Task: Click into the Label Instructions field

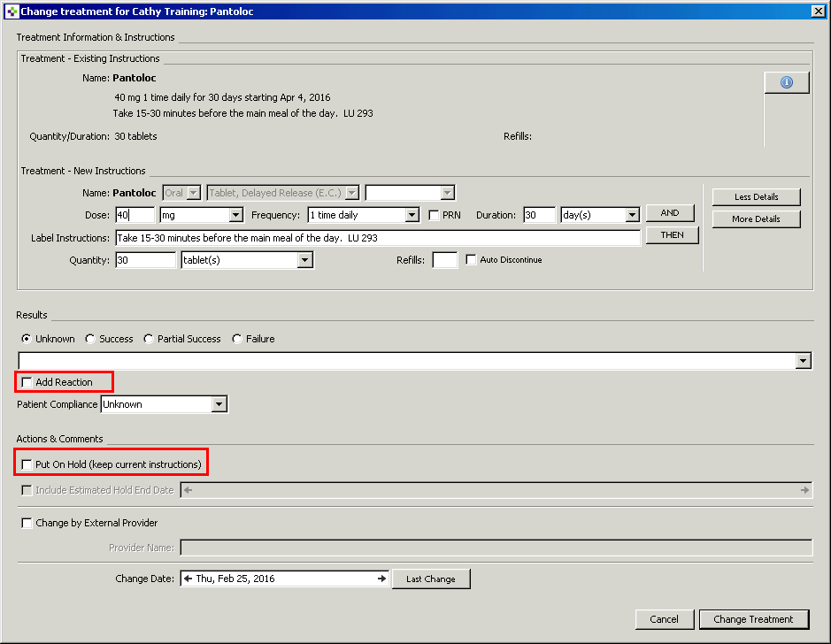Action: pyautogui.click(x=378, y=238)
